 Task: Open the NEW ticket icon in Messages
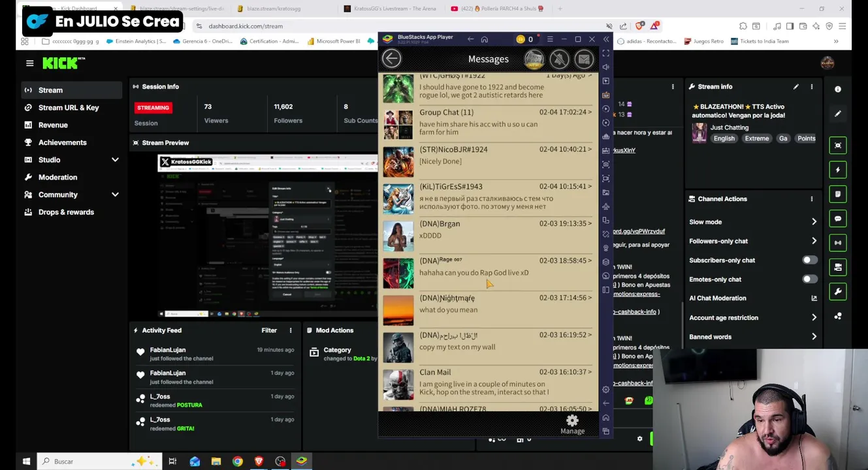click(x=534, y=59)
